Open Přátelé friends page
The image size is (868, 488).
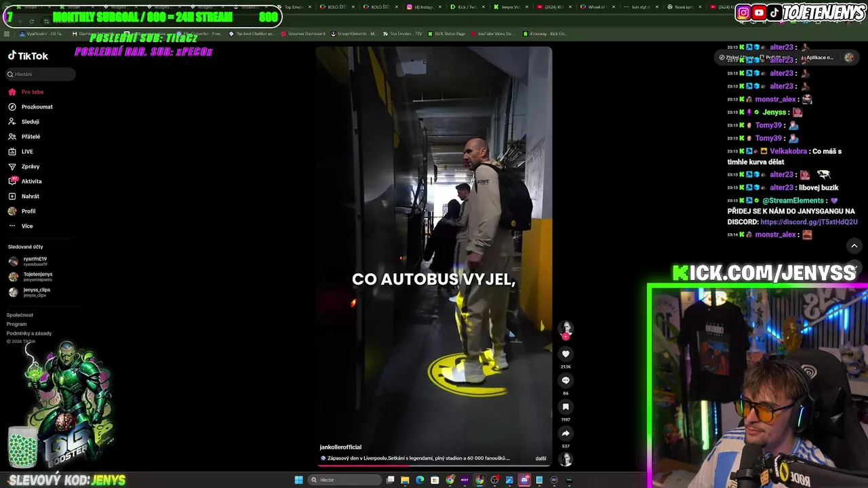pyautogui.click(x=31, y=137)
